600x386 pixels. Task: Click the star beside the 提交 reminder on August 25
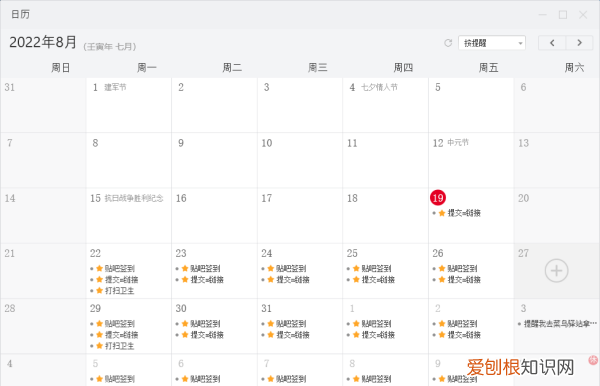point(356,280)
